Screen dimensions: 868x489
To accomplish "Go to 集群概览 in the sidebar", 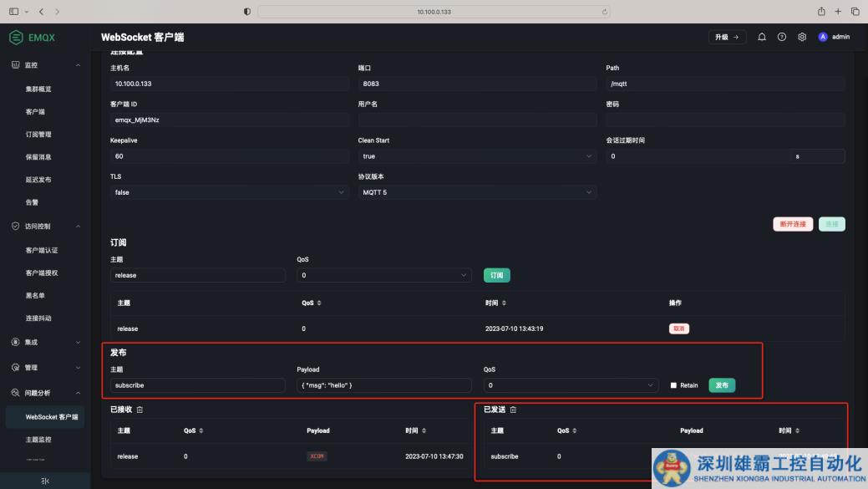I will tap(38, 89).
